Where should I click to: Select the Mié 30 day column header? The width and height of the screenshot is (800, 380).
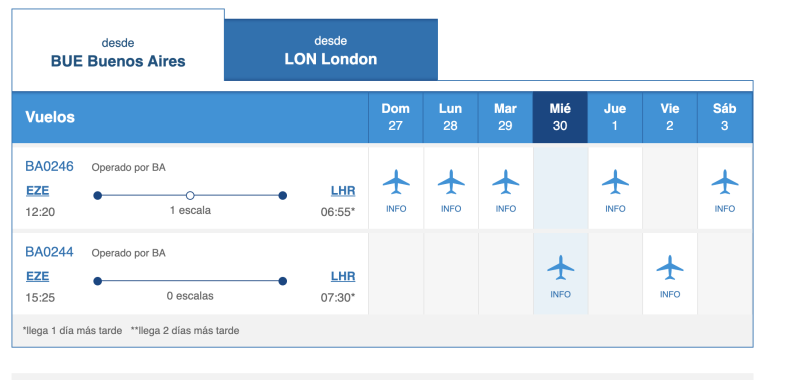click(x=560, y=117)
